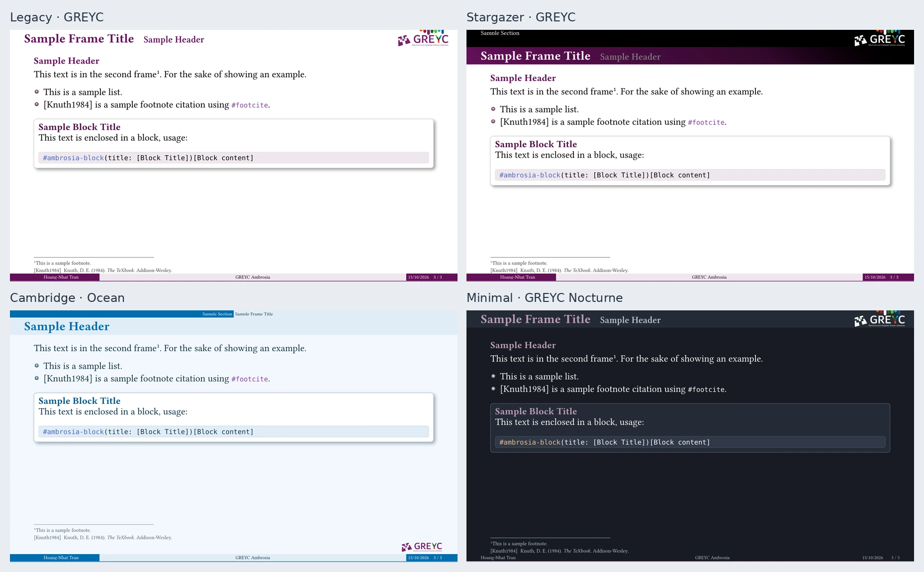The image size is (924, 572).
Task: Click the GREYC logo in the Minimal slide
Action: 880,319
